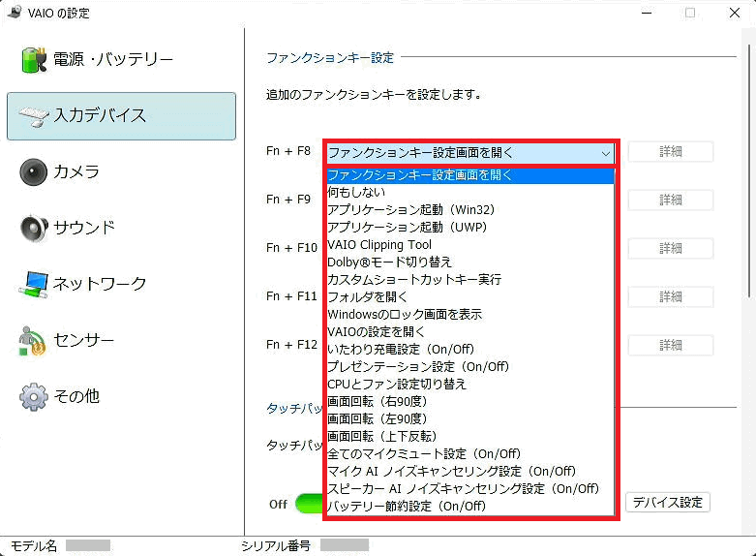756x556 pixels.
Task: Select 画面回転（左90度）option
Action: 470,418
